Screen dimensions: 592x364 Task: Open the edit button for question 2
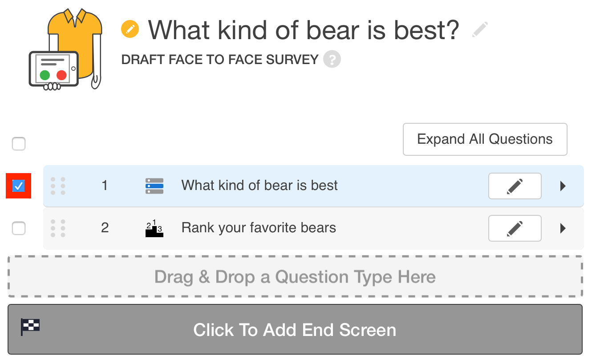[515, 228]
